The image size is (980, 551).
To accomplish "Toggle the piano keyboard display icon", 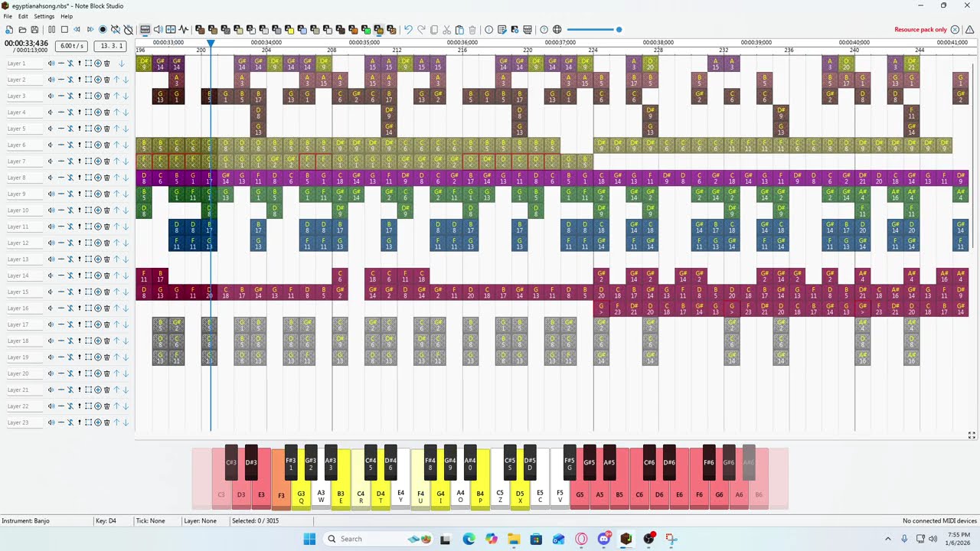I will click(145, 30).
